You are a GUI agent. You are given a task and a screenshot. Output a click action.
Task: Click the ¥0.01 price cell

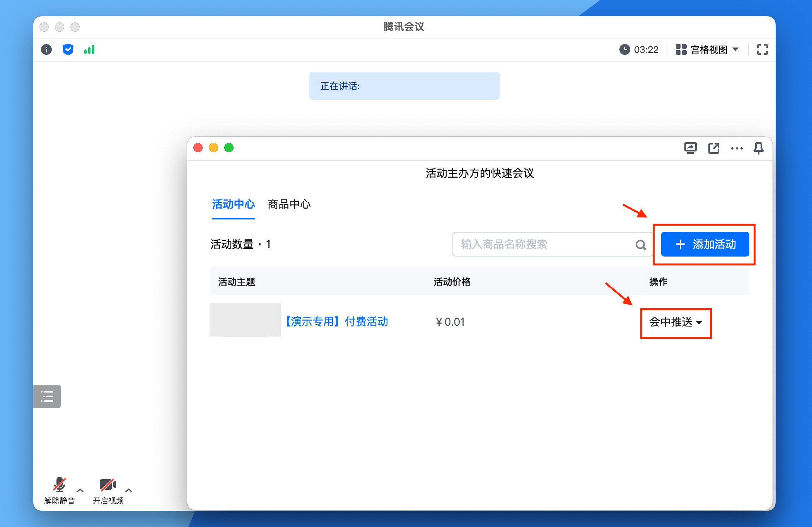(450, 322)
